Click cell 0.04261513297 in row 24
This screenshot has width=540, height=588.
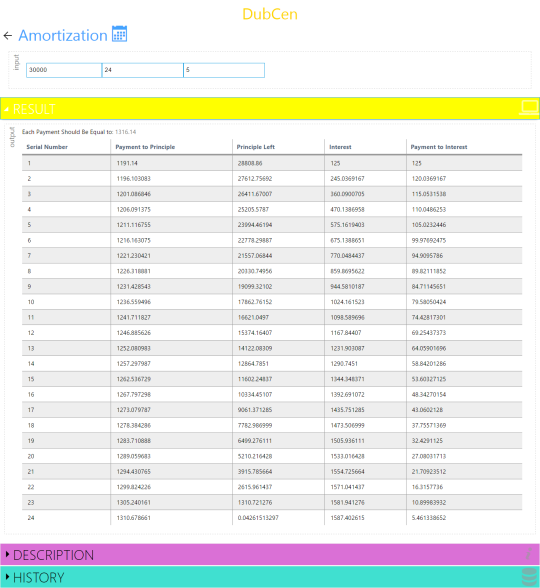tap(258, 518)
